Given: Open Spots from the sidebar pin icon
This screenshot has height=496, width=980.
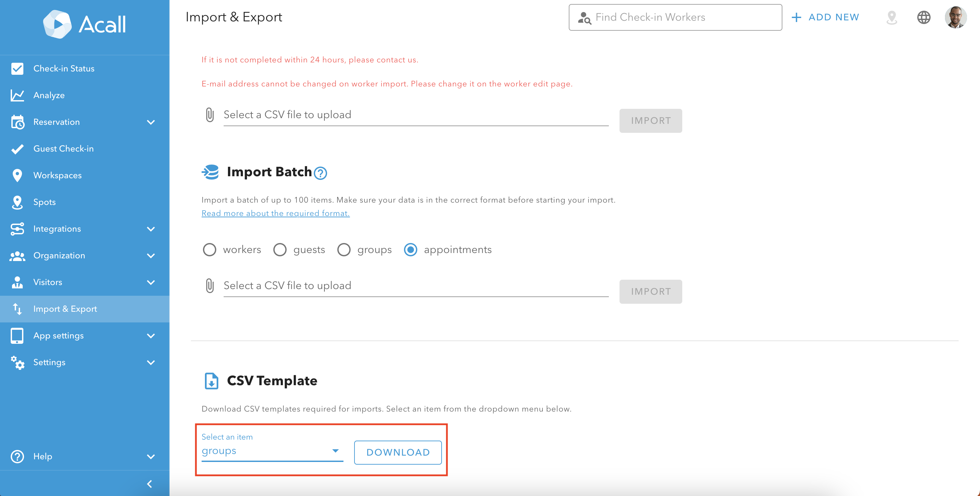Looking at the screenshot, I should 17,202.
